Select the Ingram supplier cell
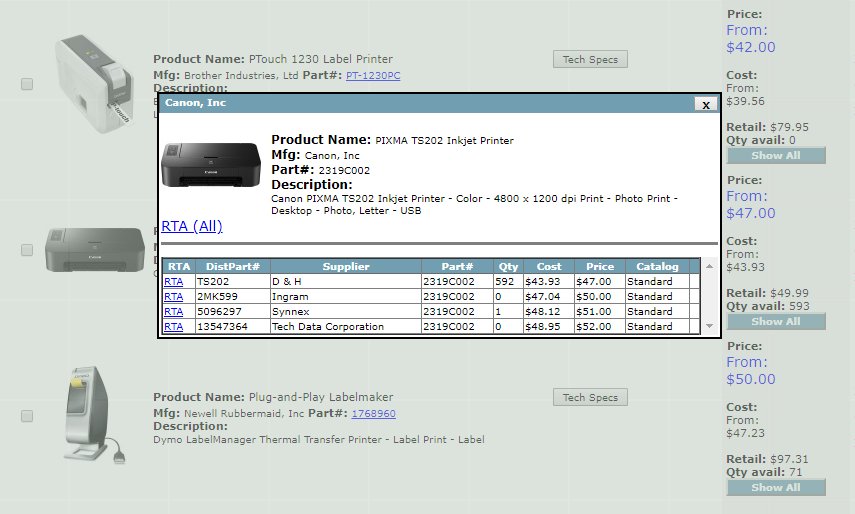 [x=346, y=297]
